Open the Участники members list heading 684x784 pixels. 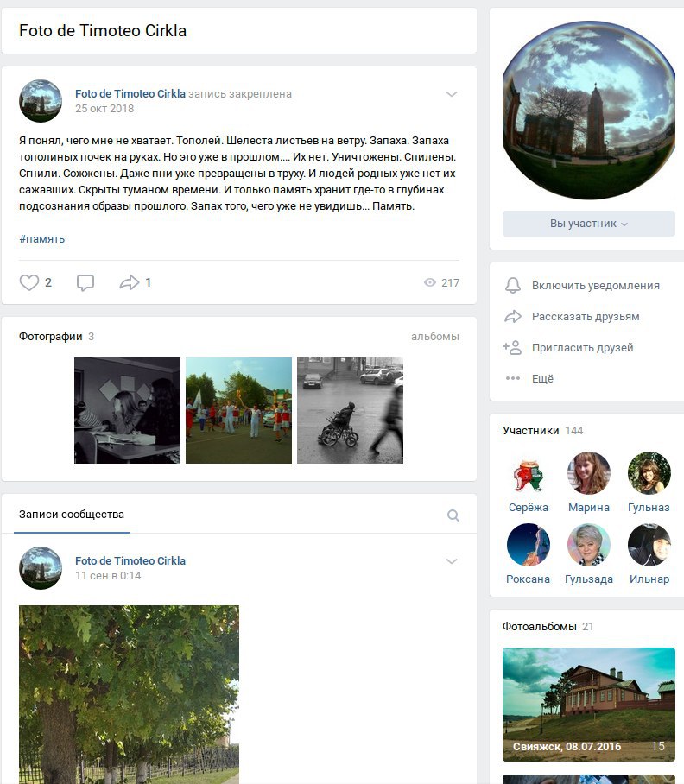pos(530,431)
